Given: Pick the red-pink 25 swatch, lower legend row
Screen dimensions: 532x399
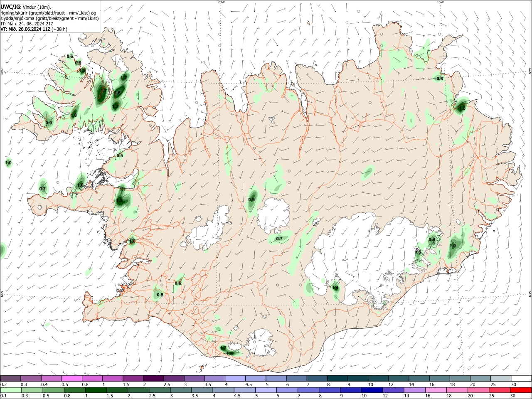Looking at the screenshot, I should click(x=500, y=390).
